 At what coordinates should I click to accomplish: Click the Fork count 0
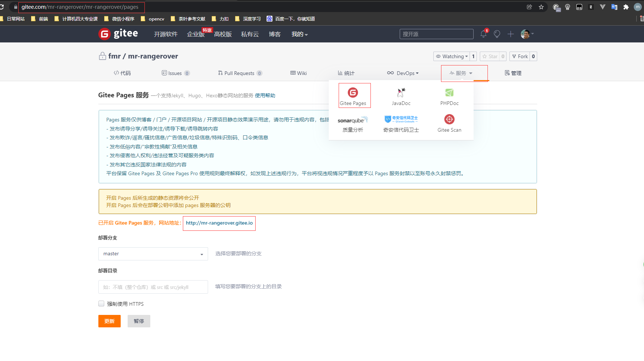(533, 56)
